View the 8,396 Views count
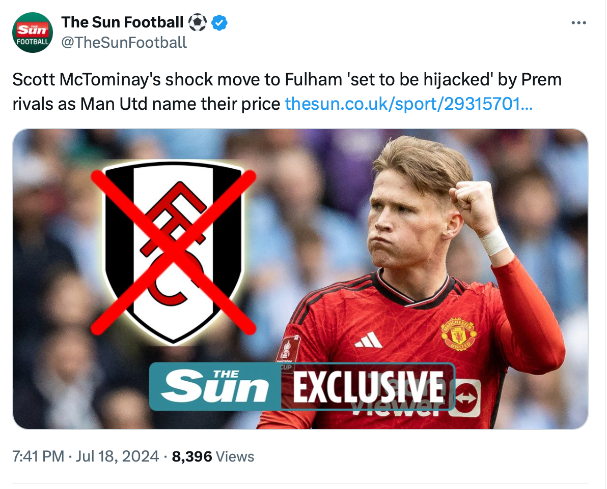Image resolution: width=607 pixels, height=489 pixels. 213,456
